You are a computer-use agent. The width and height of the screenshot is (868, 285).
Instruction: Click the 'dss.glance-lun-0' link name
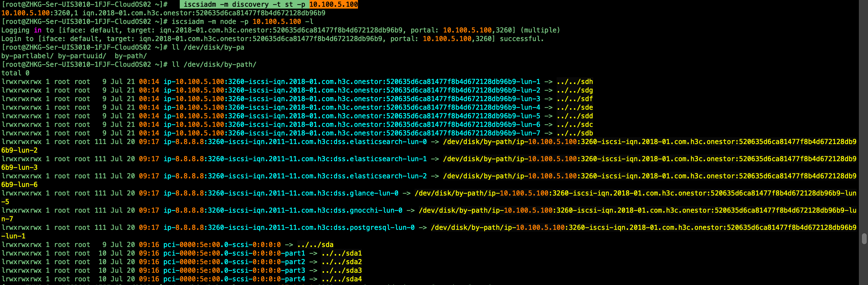point(281,193)
